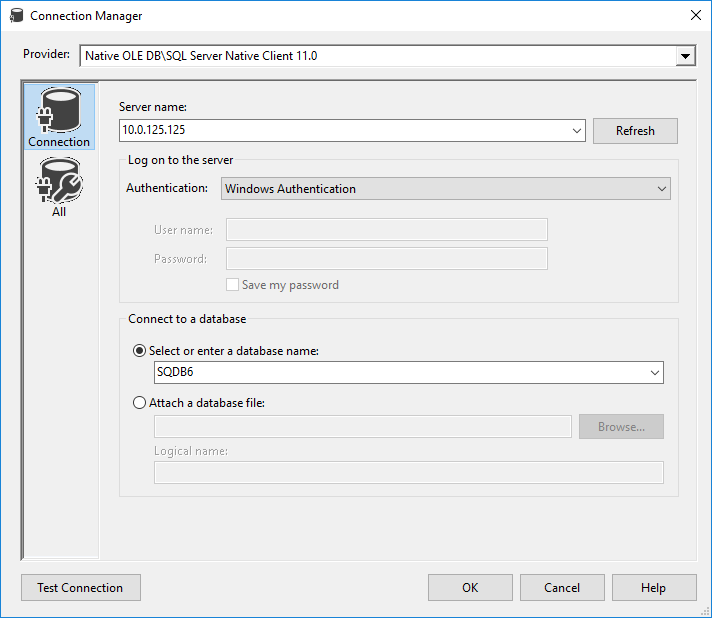The height and width of the screenshot is (618, 712).
Task: Click the 'Provider:' label
Action: point(46,54)
